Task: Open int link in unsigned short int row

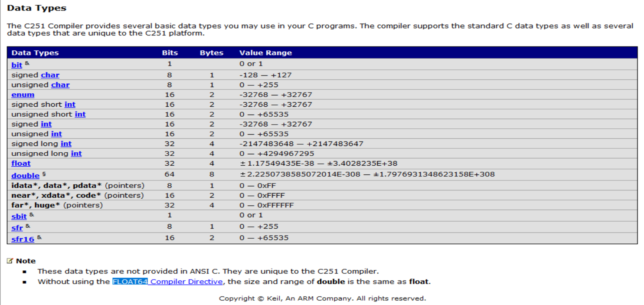Action: point(80,114)
